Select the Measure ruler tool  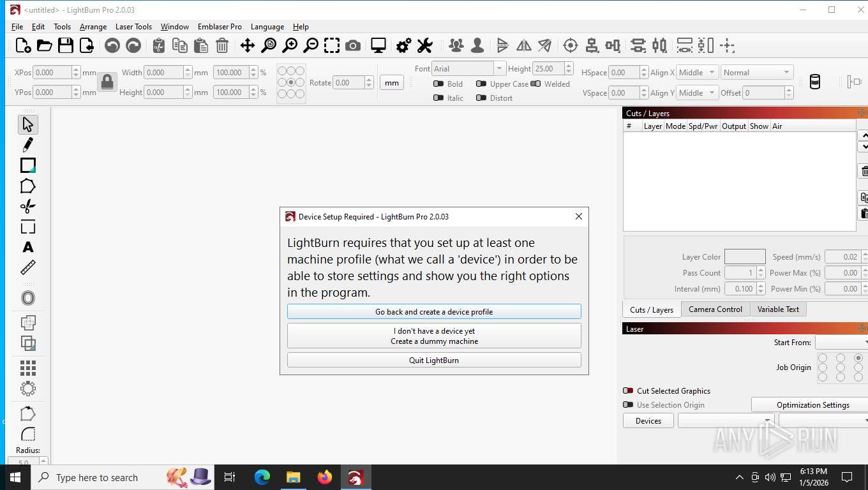pos(27,267)
